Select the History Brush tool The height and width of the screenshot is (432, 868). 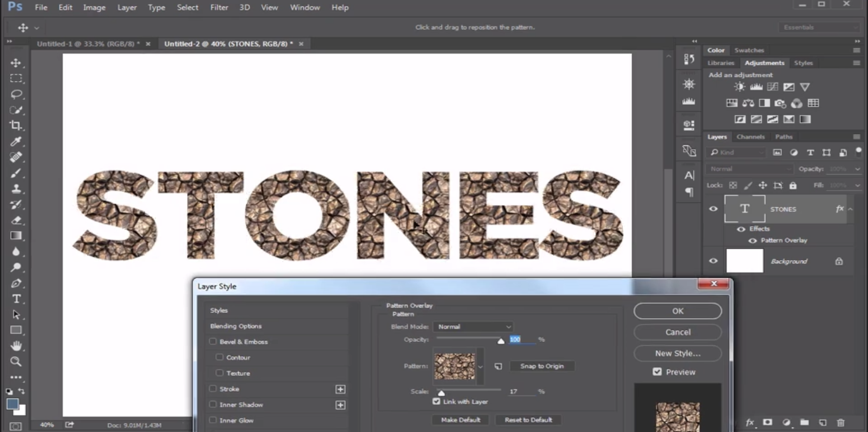pyautogui.click(x=16, y=204)
